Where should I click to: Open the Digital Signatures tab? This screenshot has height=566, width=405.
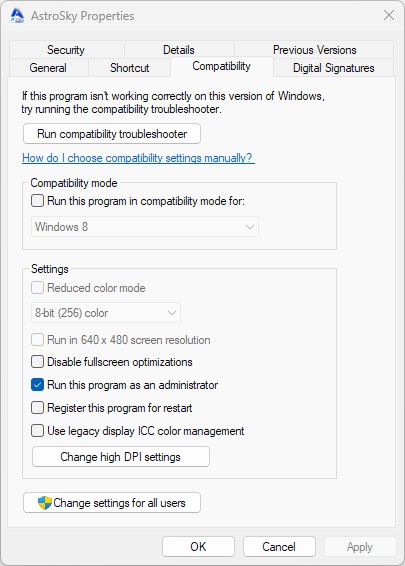(334, 68)
